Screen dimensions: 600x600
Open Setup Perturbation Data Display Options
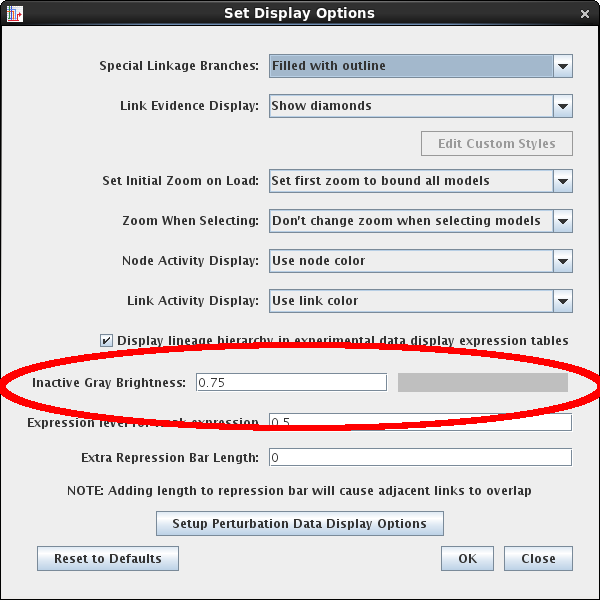point(299,524)
